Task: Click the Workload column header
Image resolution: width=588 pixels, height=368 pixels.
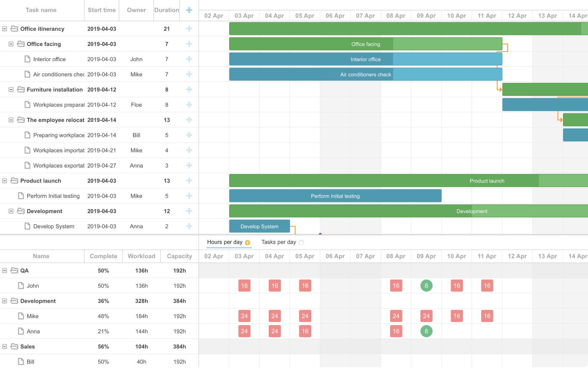Action: [141, 256]
